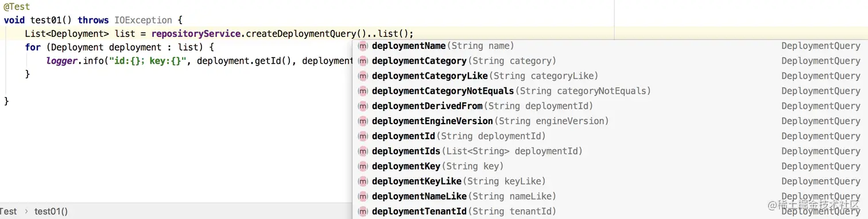This screenshot has height=219, width=868.
Task: Click List<Deployment> in the list declaration
Action: point(67,33)
